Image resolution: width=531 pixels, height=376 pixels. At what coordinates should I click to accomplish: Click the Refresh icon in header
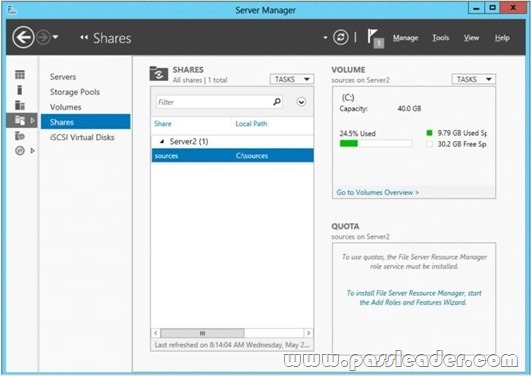340,37
